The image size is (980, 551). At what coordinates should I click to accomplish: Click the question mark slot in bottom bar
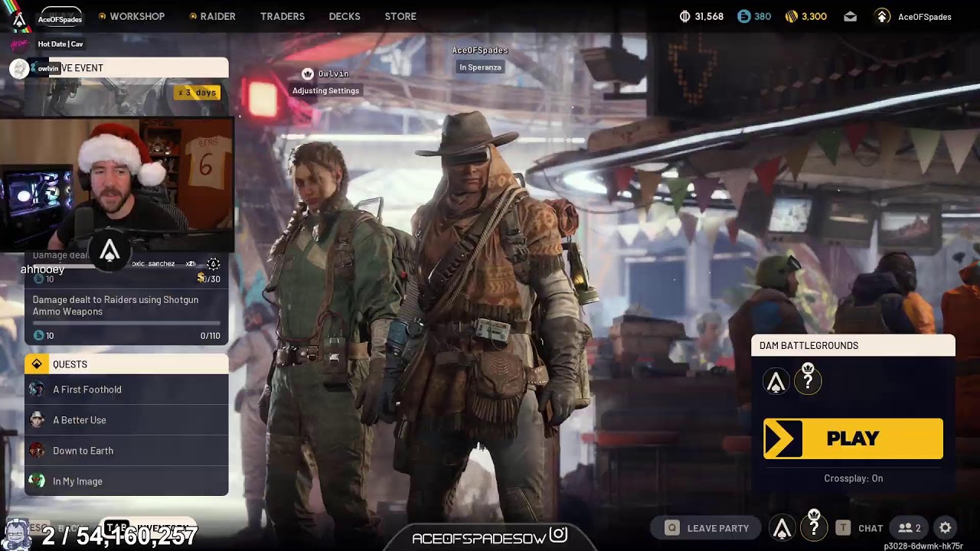click(814, 527)
